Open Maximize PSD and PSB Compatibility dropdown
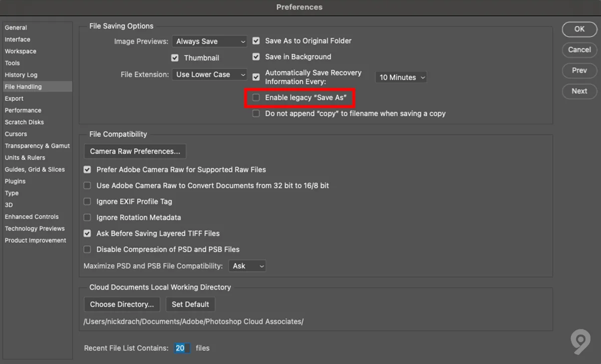Screen dimensions: 601x364 click(x=247, y=266)
